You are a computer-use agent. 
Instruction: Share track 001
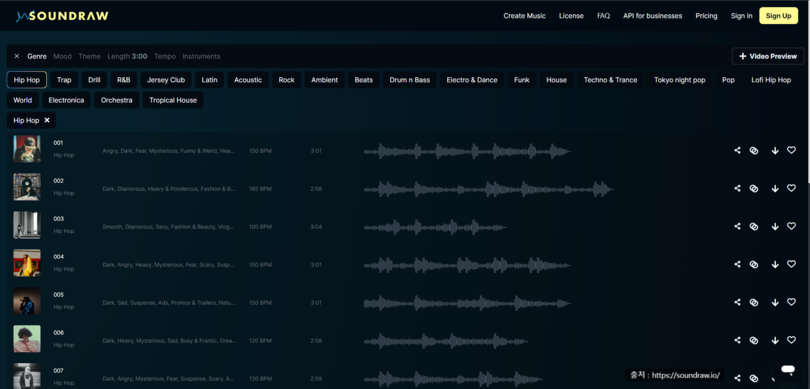737,150
